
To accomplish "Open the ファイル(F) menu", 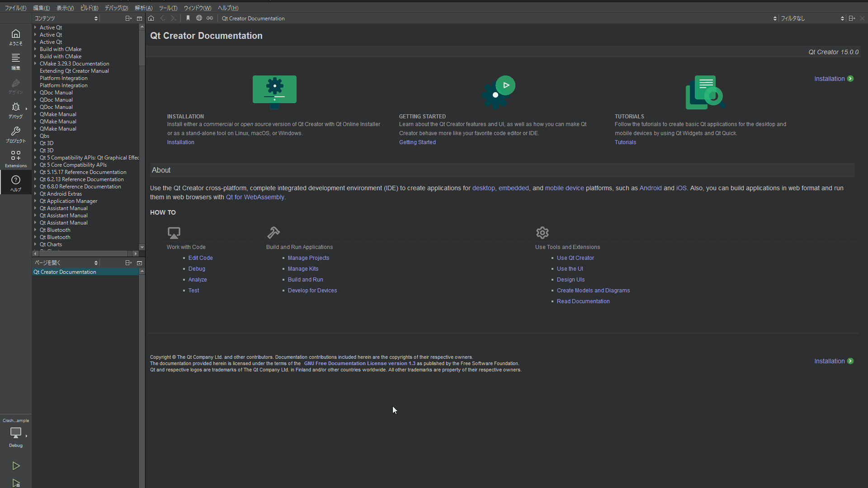I will [15, 8].
